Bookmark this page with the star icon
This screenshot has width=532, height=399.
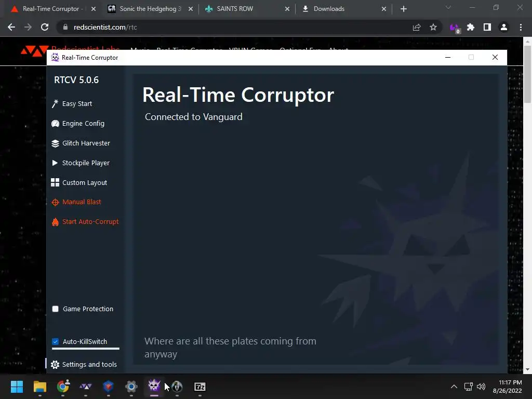433,27
